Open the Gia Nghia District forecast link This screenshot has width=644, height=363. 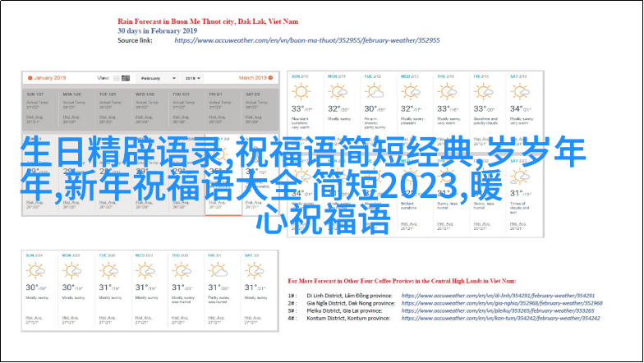point(502,303)
